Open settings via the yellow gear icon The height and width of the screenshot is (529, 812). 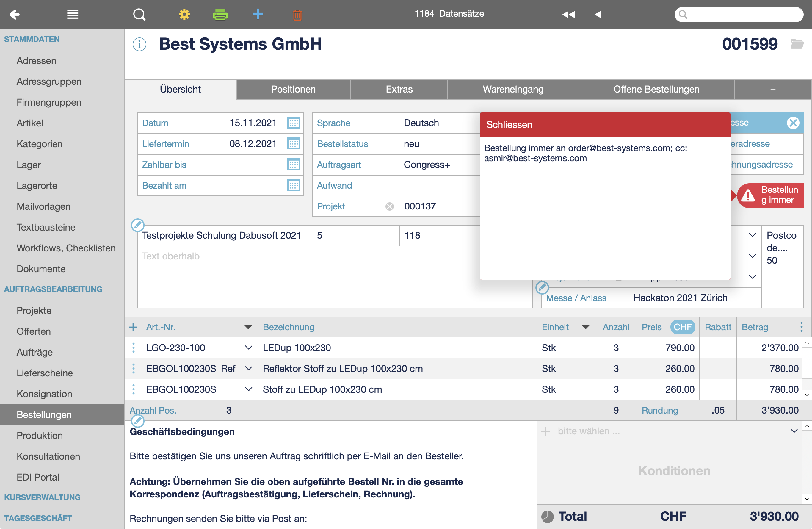[184, 14]
